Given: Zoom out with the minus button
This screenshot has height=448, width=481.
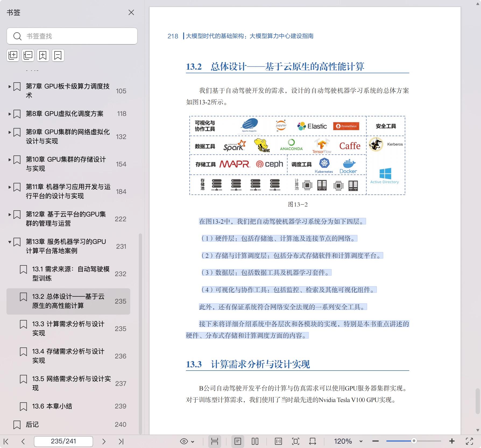Looking at the screenshot, I should click(x=376, y=441).
